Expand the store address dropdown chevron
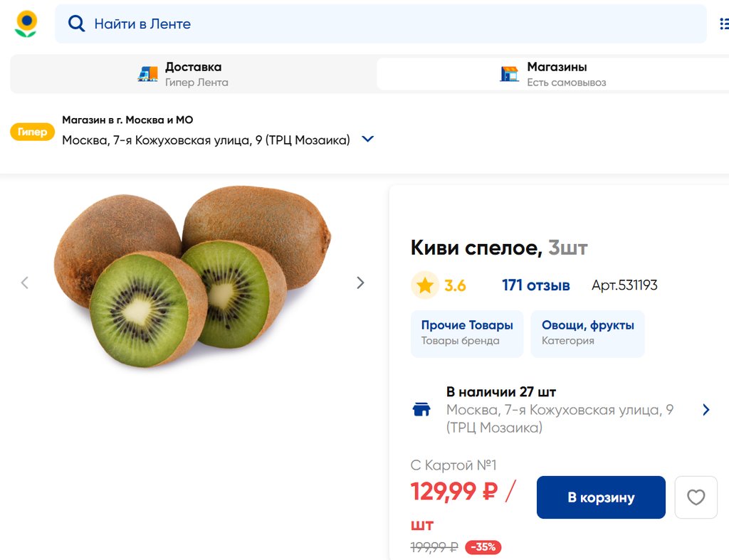Viewport: 729px width, 560px height. coord(368,139)
